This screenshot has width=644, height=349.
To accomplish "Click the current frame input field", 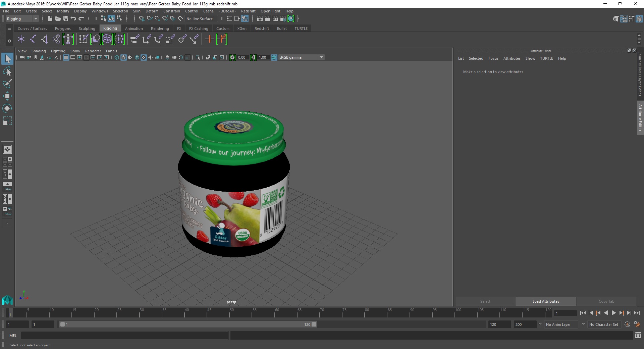I will (x=565, y=313).
